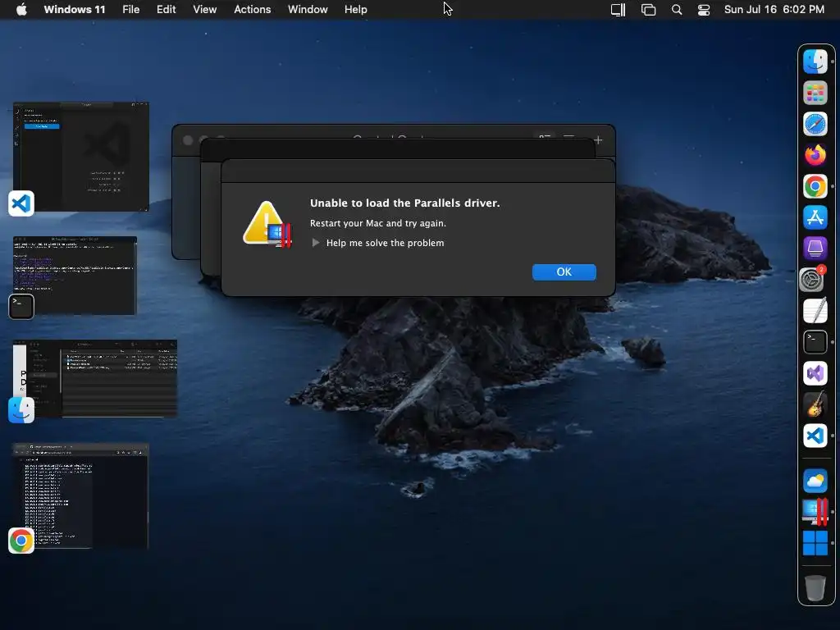Open Visual Studio (purple) from the Dock
The width and height of the screenshot is (840, 630).
click(x=815, y=373)
